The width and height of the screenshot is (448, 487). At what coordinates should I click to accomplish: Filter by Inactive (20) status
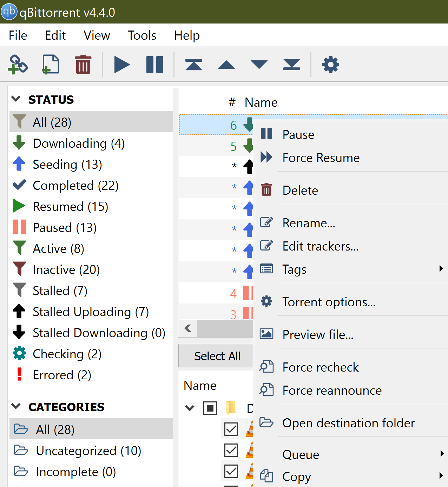(91, 269)
